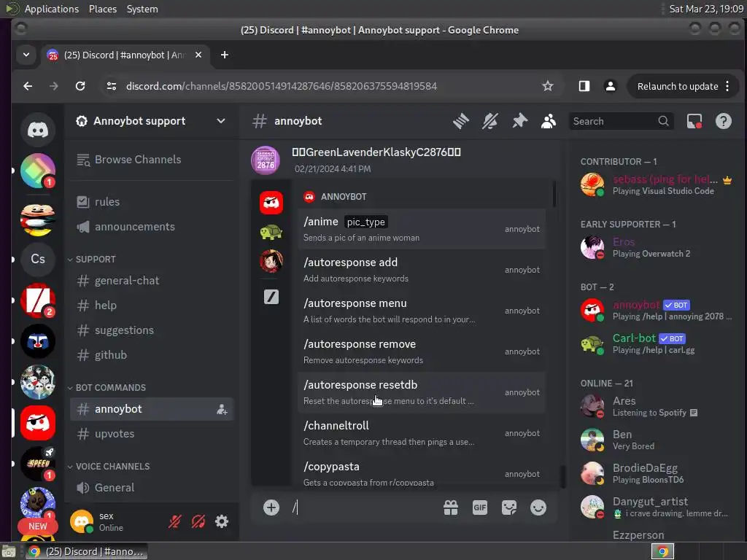Open member BrodieDaEgg profile
Screen dimensions: 747x560
[656, 473]
